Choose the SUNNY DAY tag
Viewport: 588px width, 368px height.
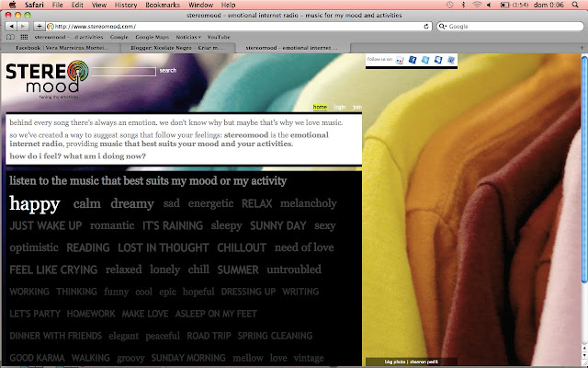[278, 225]
